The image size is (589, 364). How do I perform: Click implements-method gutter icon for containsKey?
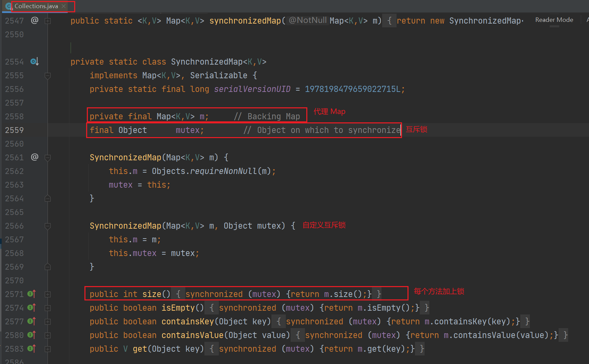tap(31, 321)
